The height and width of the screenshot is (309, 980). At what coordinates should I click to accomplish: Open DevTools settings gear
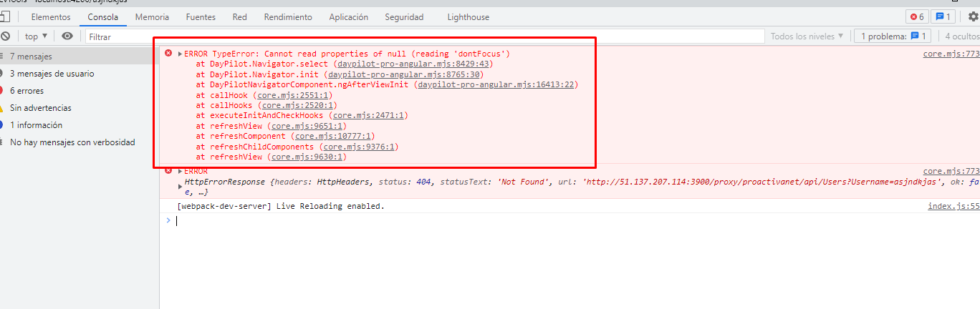click(x=974, y=16)
